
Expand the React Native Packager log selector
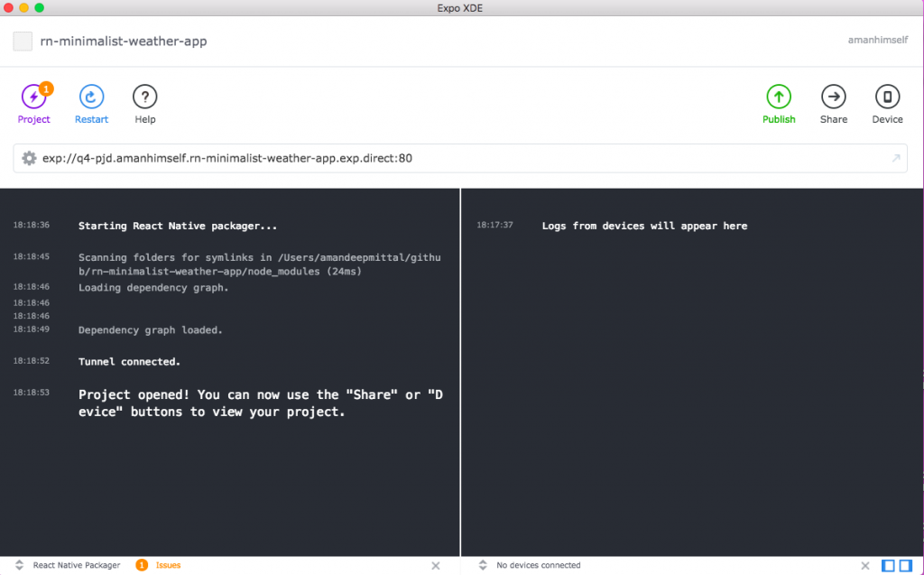point(19,565)
